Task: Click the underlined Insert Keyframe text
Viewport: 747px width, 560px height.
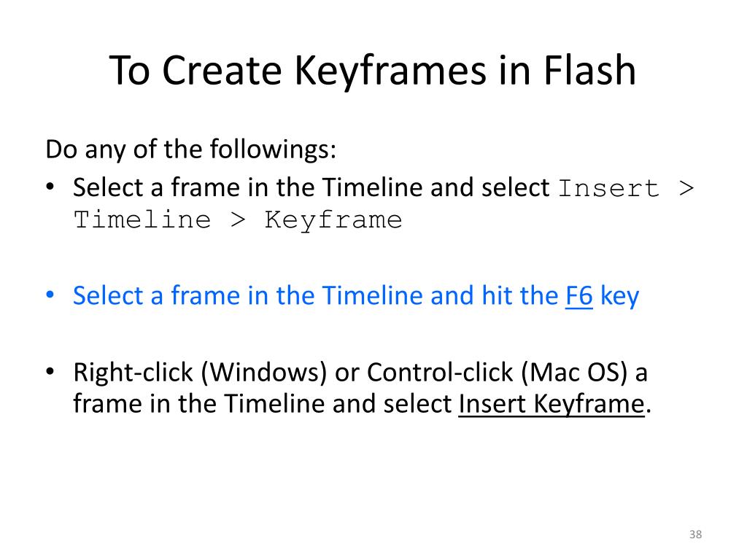Action: [551, 403]
